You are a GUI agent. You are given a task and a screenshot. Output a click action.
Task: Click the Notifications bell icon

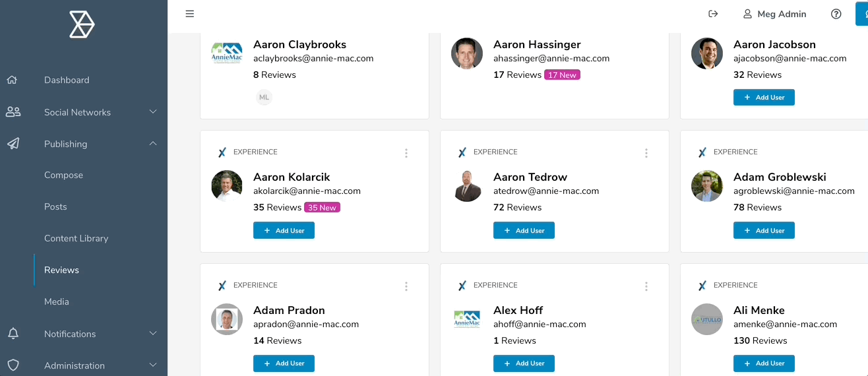(x=13, y=334)
